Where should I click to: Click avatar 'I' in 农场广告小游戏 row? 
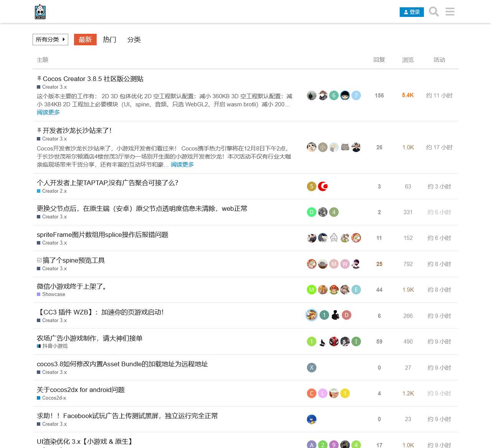click(356, 342)
